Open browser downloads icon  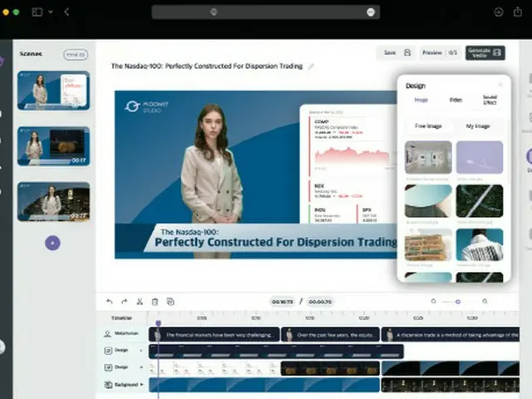tap(499, 12)
